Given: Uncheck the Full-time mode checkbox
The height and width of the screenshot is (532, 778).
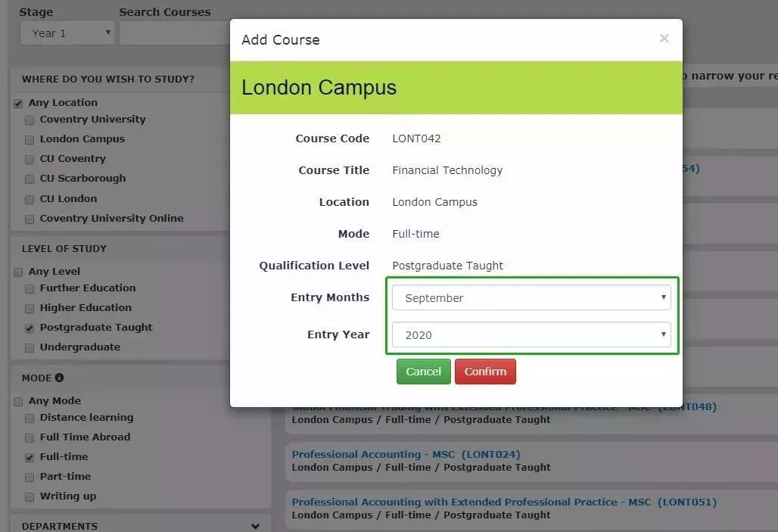Looking at the screenshot, I should pos(30,458).
